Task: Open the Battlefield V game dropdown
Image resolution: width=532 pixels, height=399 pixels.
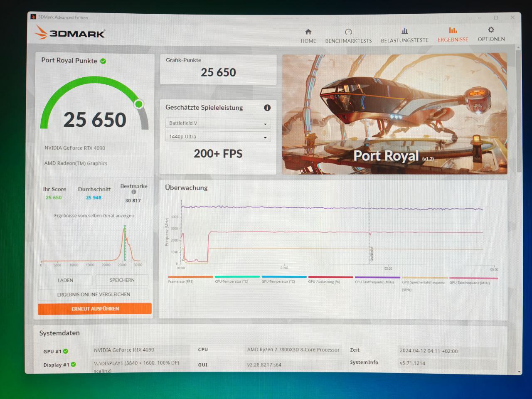Action: click(x=218, y=123)
